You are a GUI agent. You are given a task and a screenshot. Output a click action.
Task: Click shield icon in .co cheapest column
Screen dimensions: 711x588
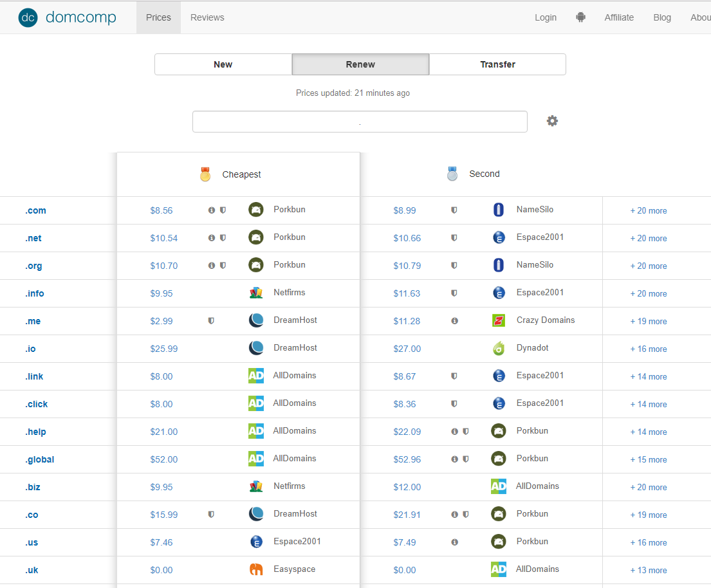(211, 514)
